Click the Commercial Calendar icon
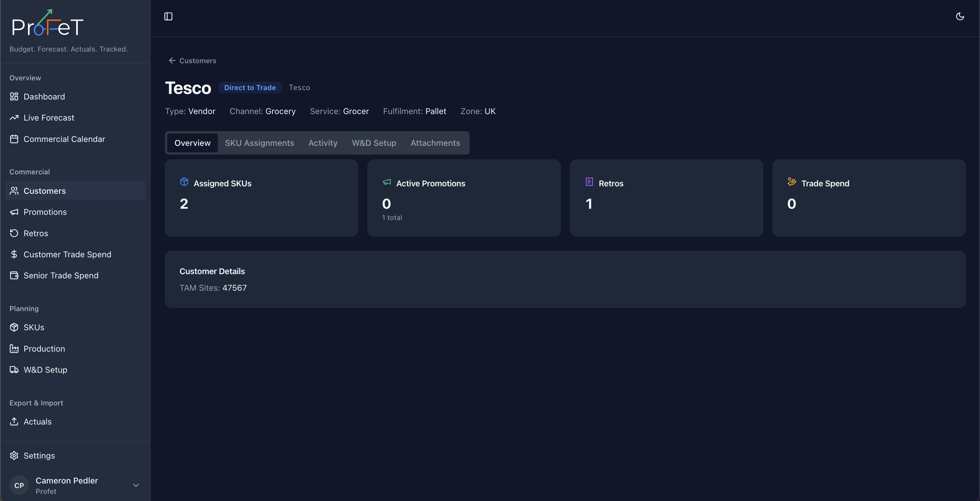Screen dimensions: 980x501 pos(14,139)
